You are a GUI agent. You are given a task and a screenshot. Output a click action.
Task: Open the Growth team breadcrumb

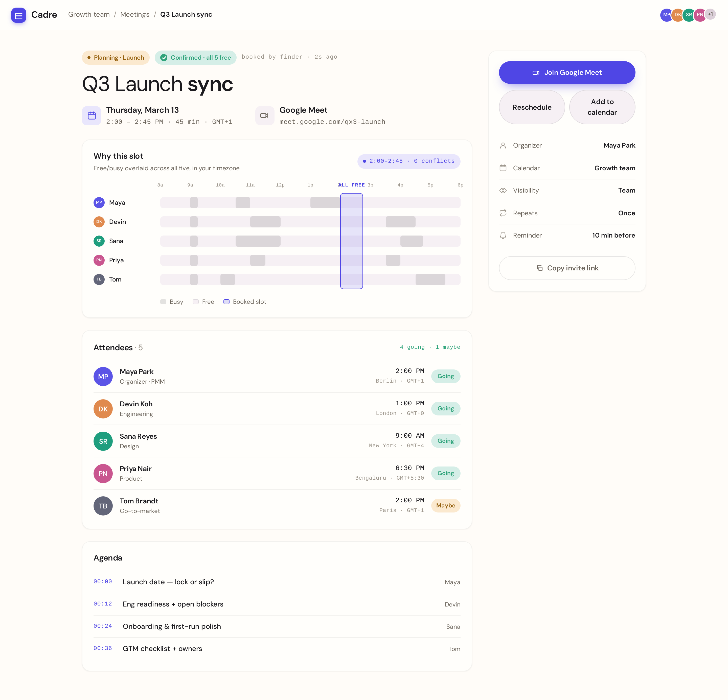89,14
